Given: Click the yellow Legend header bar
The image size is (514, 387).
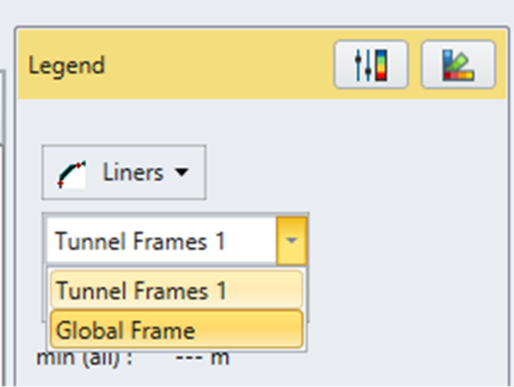Looking at the screenshot, I should tap(262, 64).
